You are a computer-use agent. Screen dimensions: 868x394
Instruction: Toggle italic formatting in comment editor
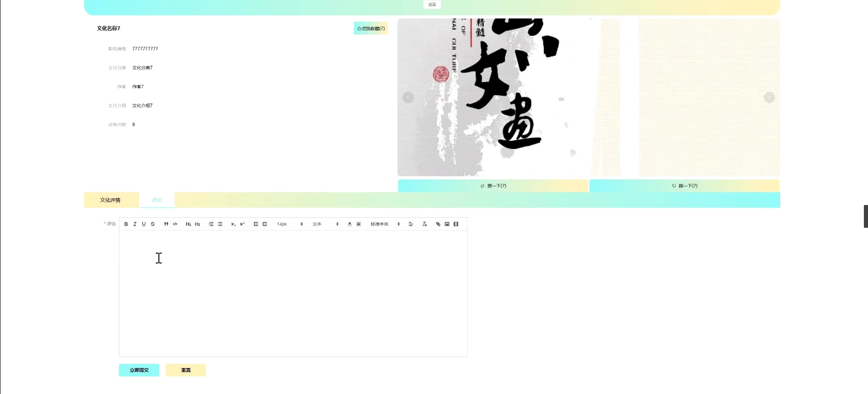135,224
